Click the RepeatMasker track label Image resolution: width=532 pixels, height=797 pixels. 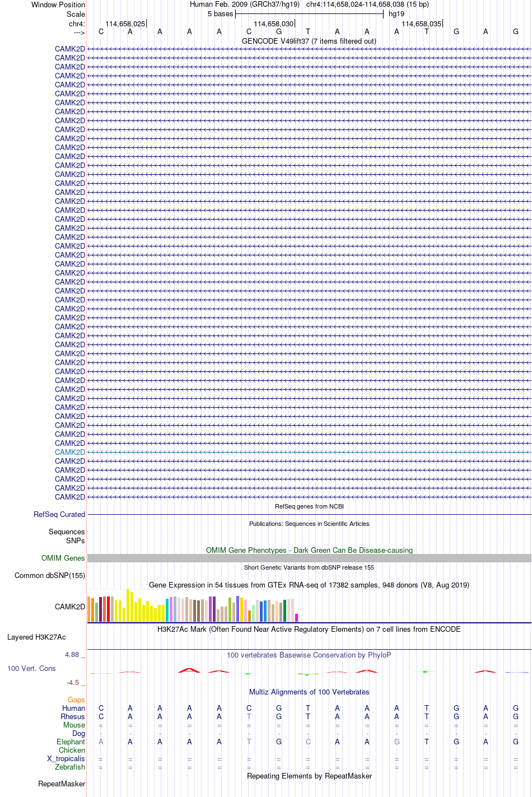(x=62, y=784)
